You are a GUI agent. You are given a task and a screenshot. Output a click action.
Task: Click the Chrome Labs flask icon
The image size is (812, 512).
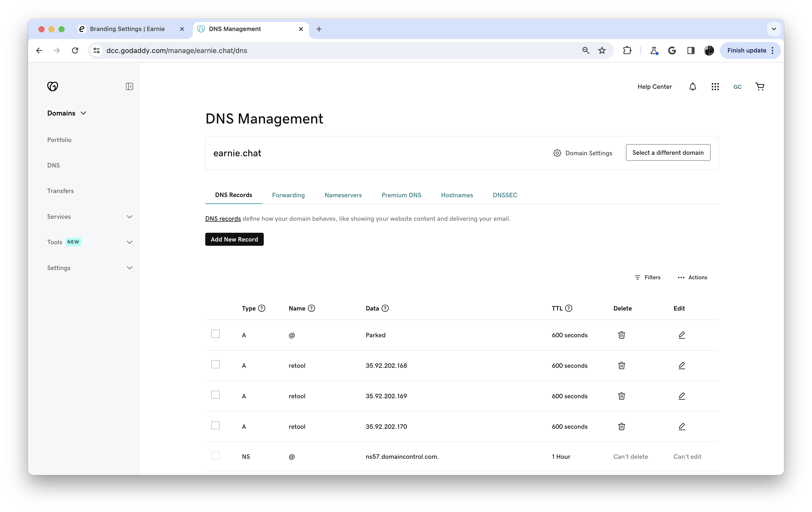[x=654, y=50]
